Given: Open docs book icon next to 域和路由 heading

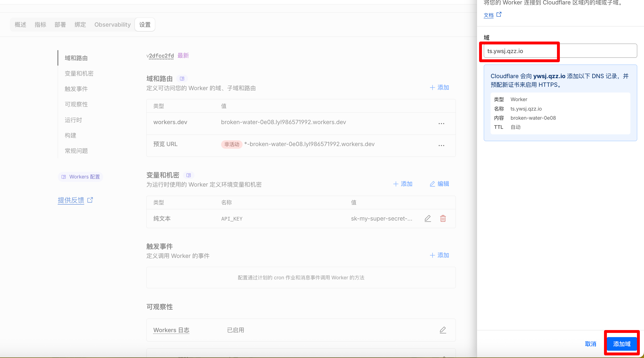Looking at the screenshot, I should pyautogui.click(x=182, y=79).
